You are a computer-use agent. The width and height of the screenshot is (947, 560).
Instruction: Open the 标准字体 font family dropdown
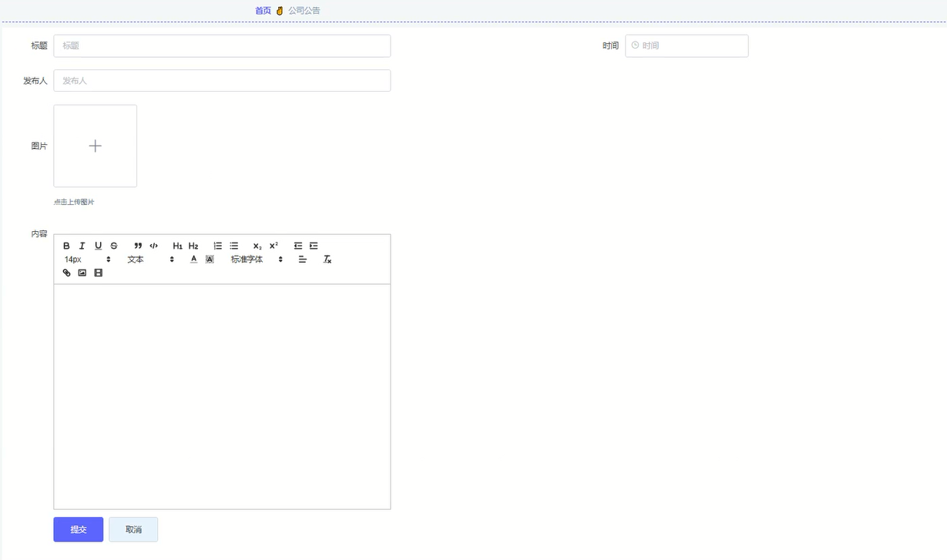click(x=247, y=259)
